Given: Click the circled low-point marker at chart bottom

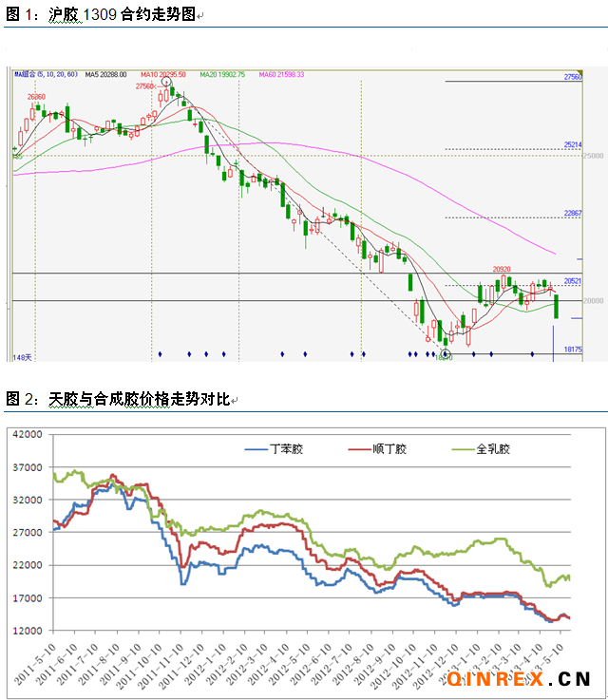Looking at the screenshot, I should coord(446,355).
